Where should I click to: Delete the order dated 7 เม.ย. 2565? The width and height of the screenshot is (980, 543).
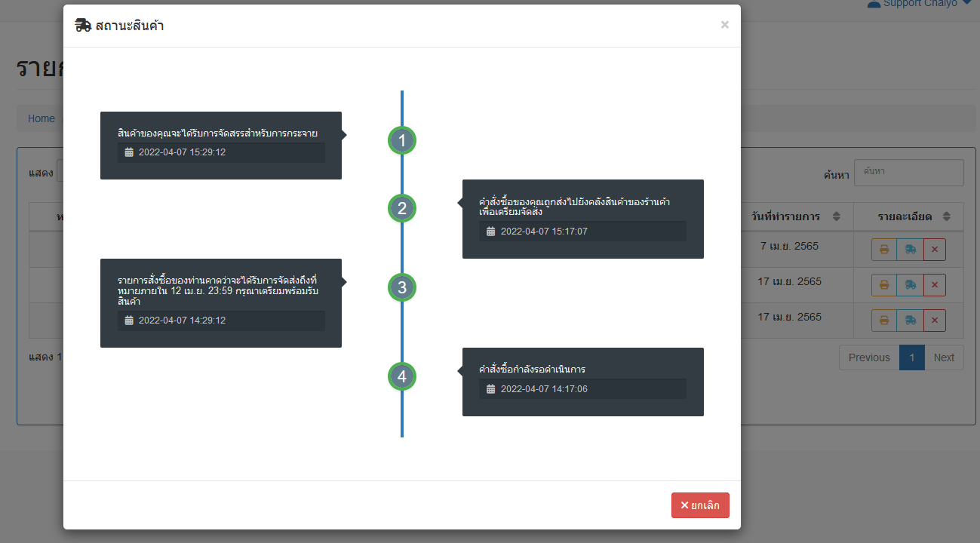[x=934, y=250]
